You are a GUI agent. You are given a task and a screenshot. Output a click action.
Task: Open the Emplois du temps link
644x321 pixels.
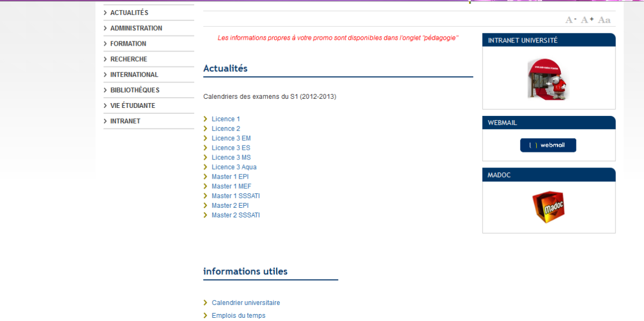click(x=238, y=316)
